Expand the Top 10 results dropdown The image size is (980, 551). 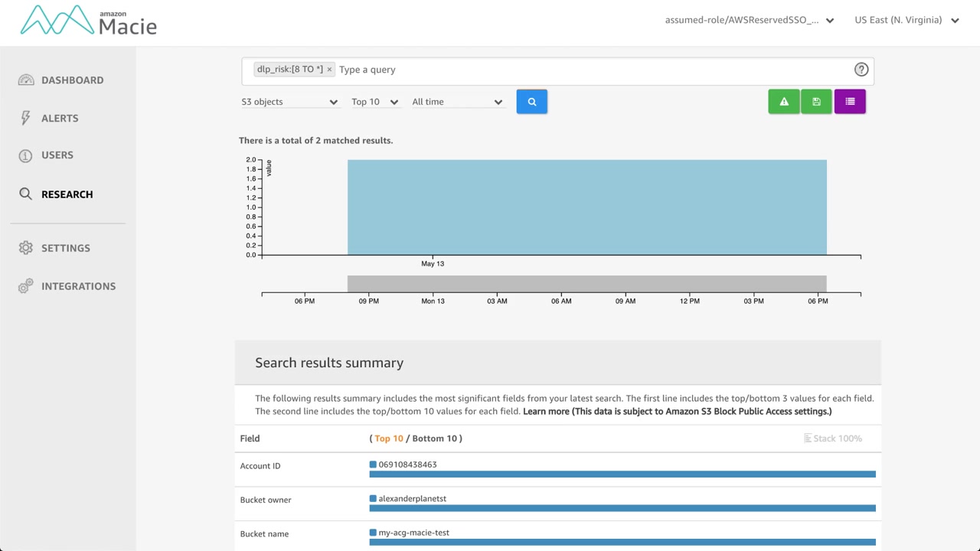point(374,102)
